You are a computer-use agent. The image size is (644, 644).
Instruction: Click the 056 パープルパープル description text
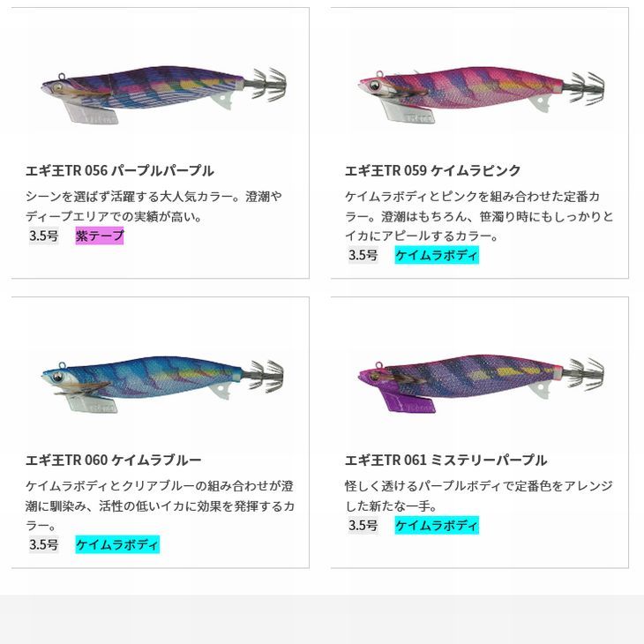(x=154, y=206)
